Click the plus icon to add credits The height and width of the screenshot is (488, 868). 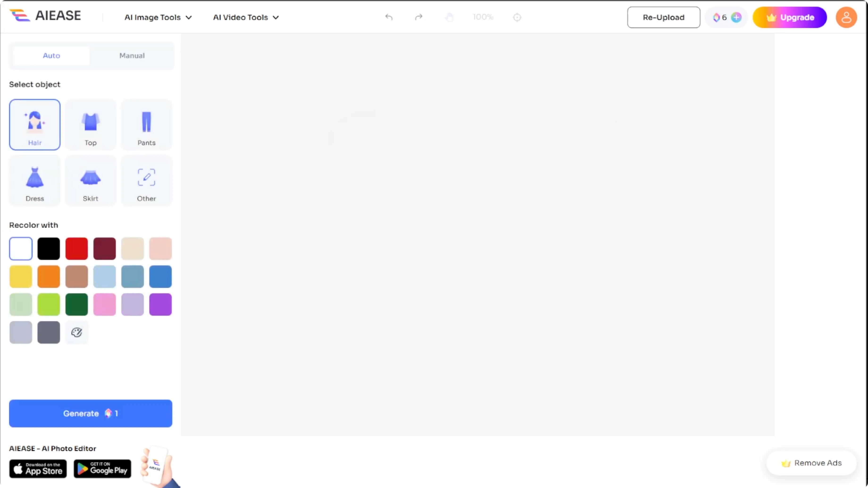[736, 17]
